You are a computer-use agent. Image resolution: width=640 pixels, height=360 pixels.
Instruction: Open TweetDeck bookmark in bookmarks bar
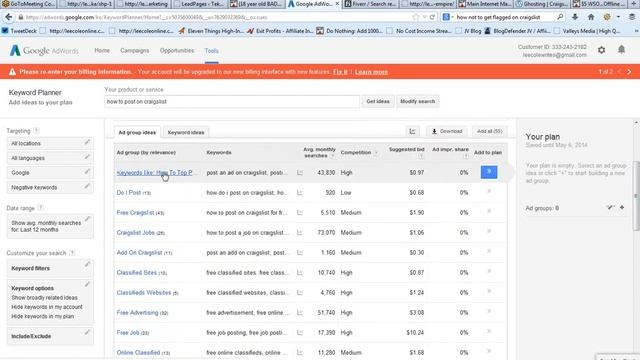tap(20, 31)
